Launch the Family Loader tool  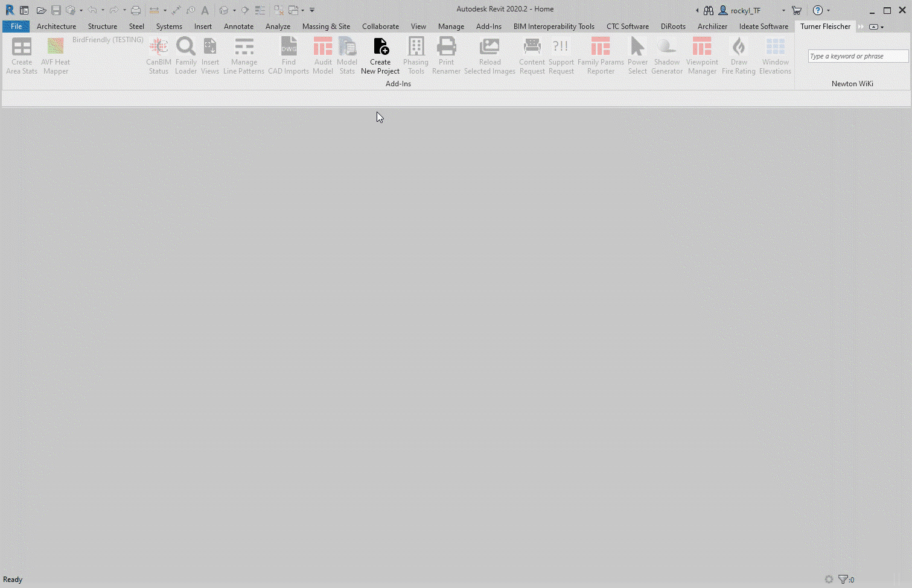tap(186, 56)
